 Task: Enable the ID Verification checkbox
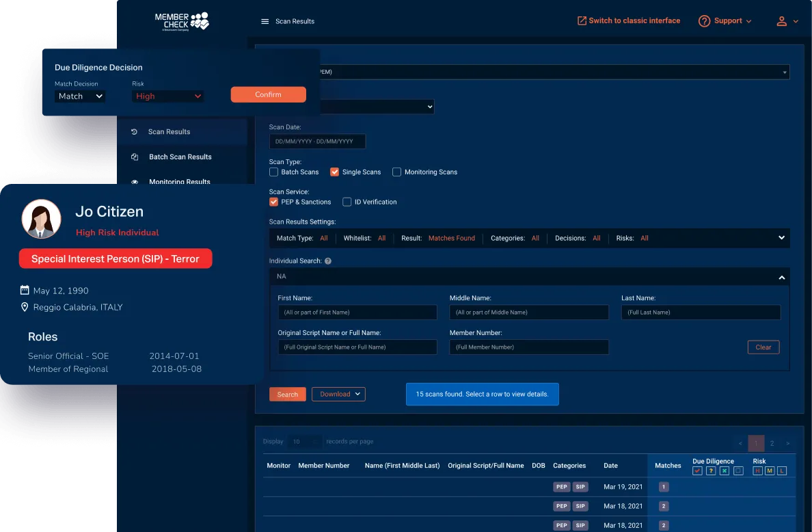(347, 202)
